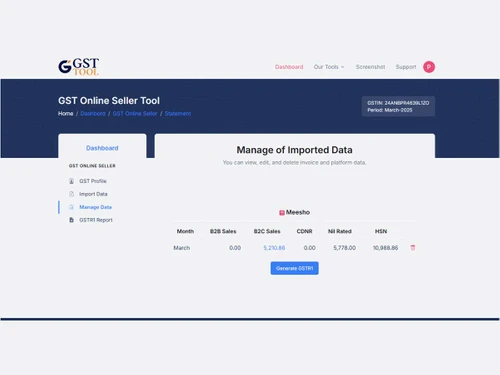This screenshot has height=375, width=500.
Task: Click the HSN value 10,988.86
Action: pyautogui.click(x=385, y=248)
